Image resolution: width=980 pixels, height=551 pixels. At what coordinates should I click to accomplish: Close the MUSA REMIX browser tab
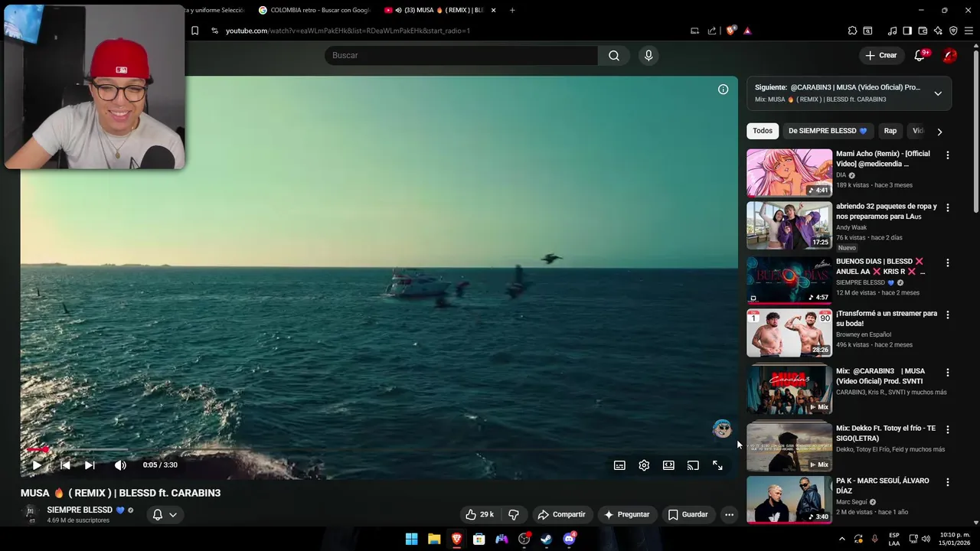pyautogui.click(x=493, y=10)
